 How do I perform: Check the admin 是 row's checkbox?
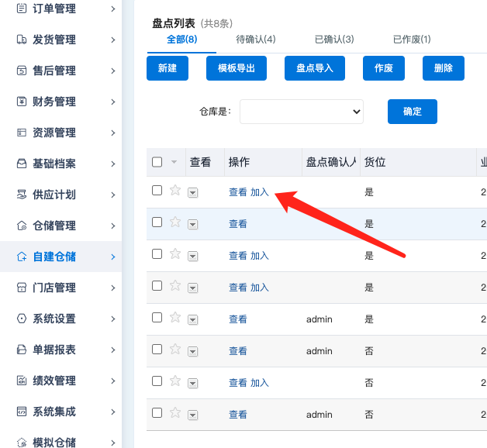point(157,317)
